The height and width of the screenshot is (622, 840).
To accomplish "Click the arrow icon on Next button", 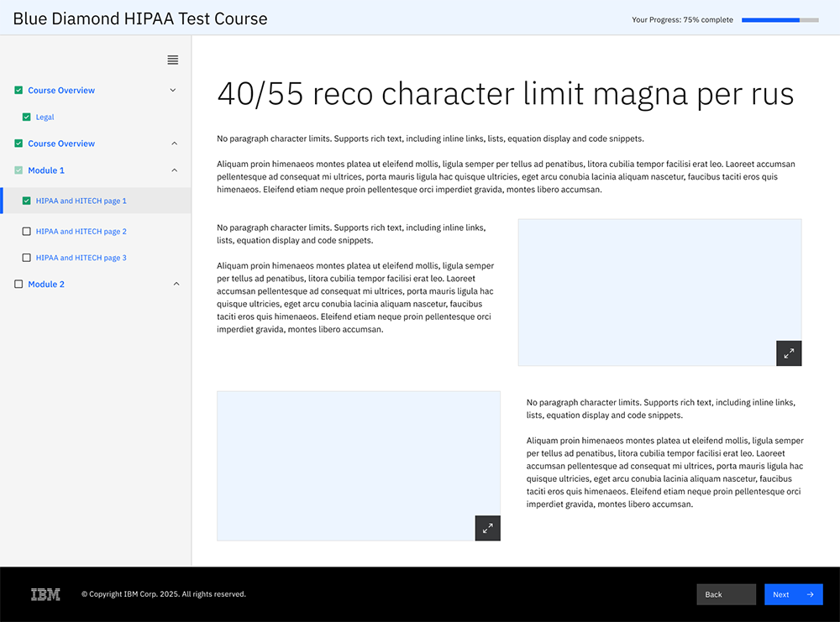I will click(x=810, y=594).
